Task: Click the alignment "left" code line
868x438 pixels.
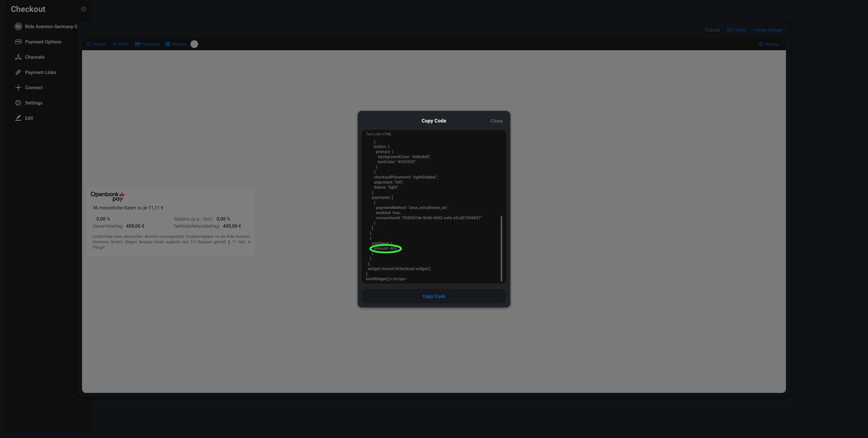Action: click(389, 182)
